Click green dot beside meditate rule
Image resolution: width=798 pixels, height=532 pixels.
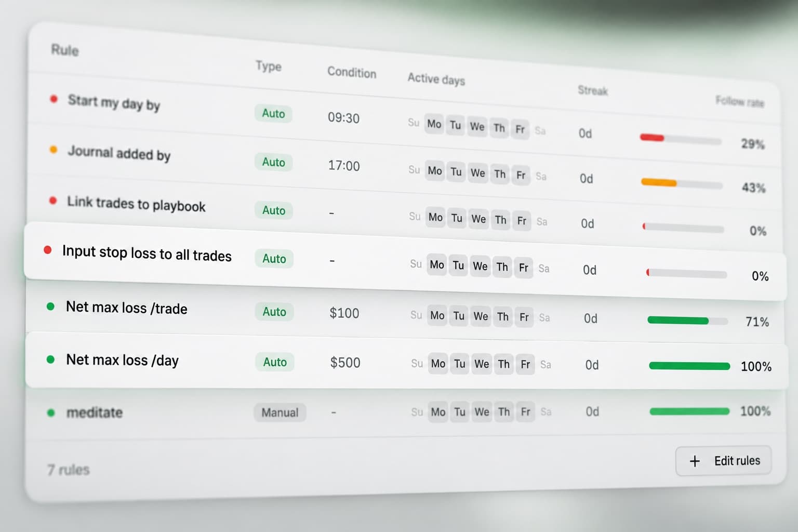tap(51, 413)
